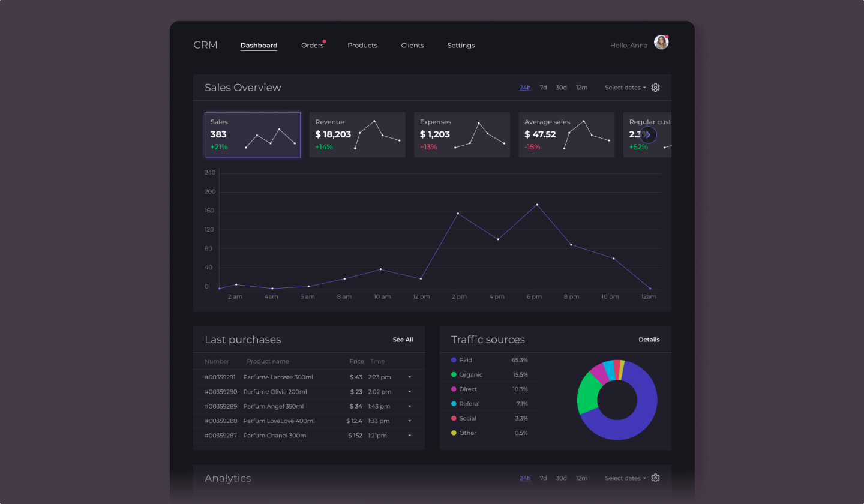Select 7d range in Sales Overview

[x=543, y=88]
